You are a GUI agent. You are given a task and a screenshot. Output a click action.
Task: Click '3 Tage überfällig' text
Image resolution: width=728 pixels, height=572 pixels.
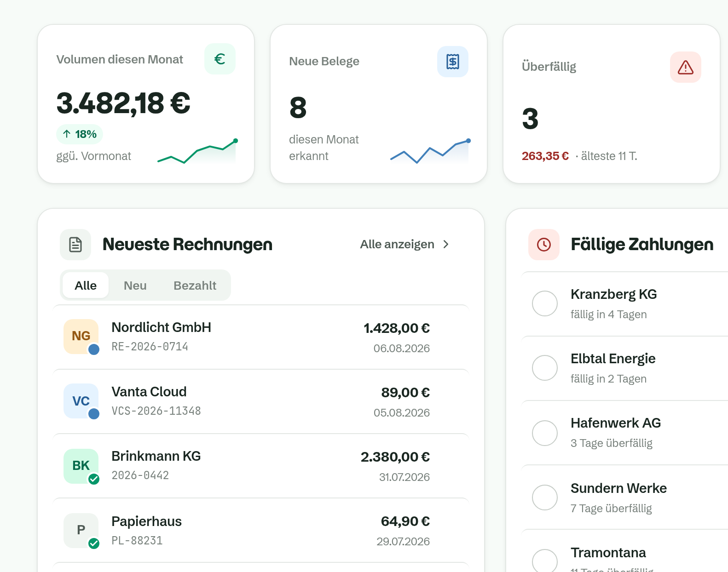612,443
